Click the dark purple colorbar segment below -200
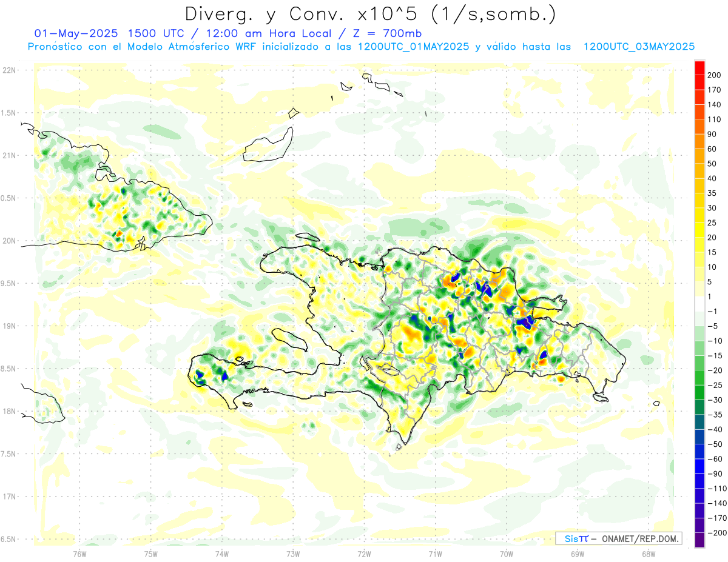The width and height of the screenshot is (728, 562). [x=699, y=540]
